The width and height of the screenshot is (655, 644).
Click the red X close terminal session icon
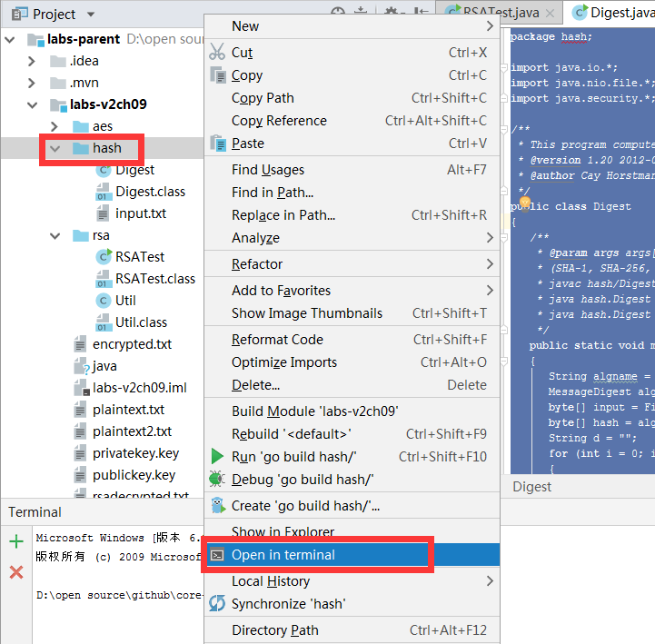pos(16,571)
